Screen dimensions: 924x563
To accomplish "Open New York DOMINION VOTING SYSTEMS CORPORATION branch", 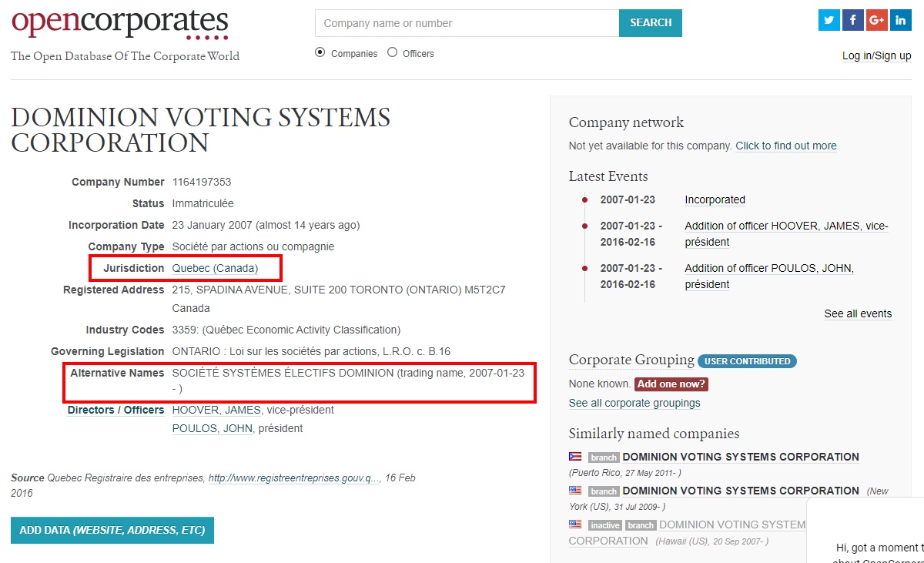I will click(x=741, y=491).
